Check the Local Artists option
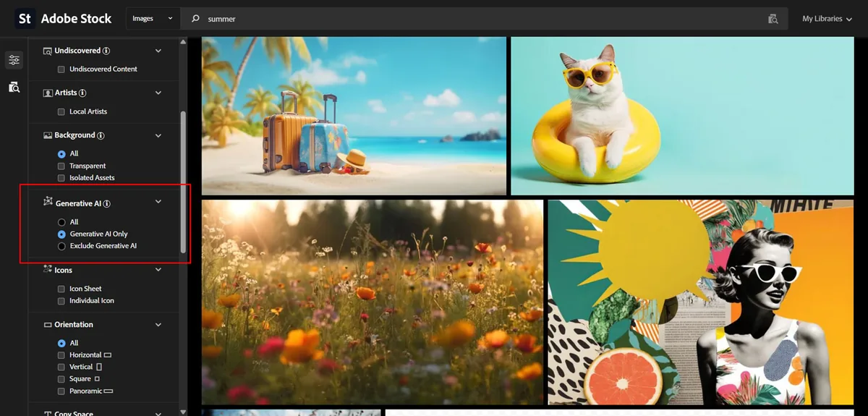The height and width of the screenshot is (416, 868). (x=61, y=111)
